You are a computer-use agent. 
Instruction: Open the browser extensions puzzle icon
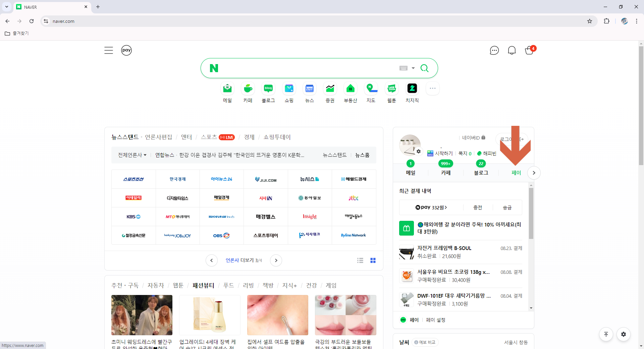tap(606, 21)
